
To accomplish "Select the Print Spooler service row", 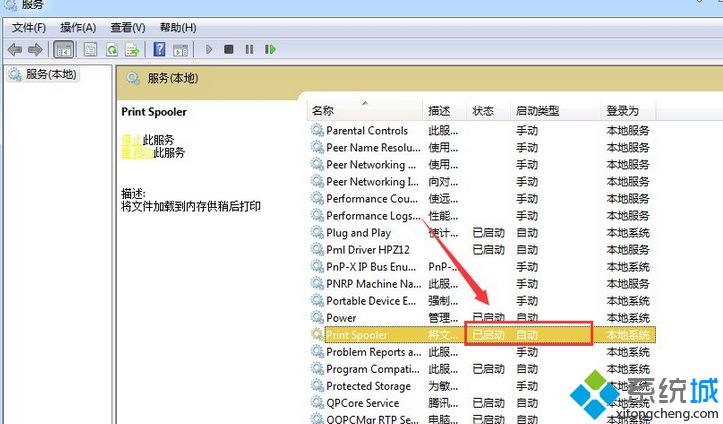I will 482,335.
